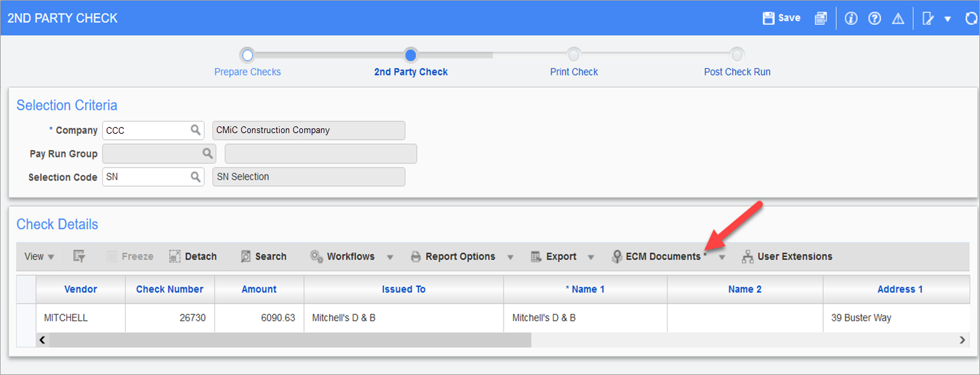980x375 pixels.
Task: Go to Print Check step
Action: click(x=574, y=72)
